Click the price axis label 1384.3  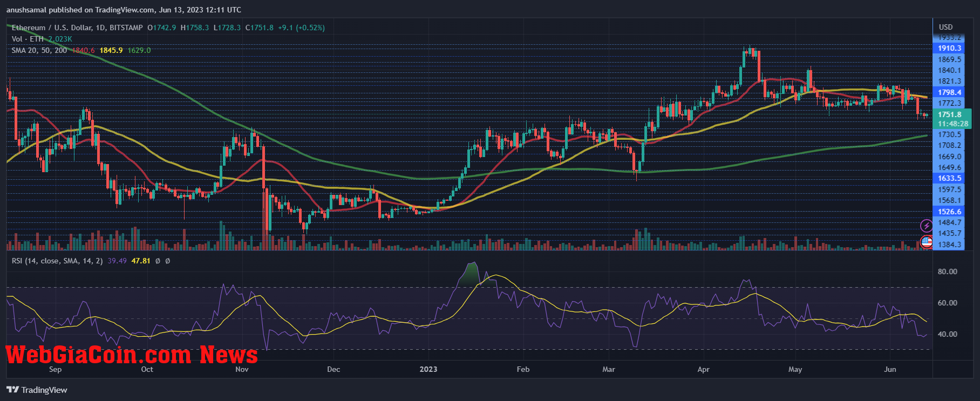click(x=950, y=244)
